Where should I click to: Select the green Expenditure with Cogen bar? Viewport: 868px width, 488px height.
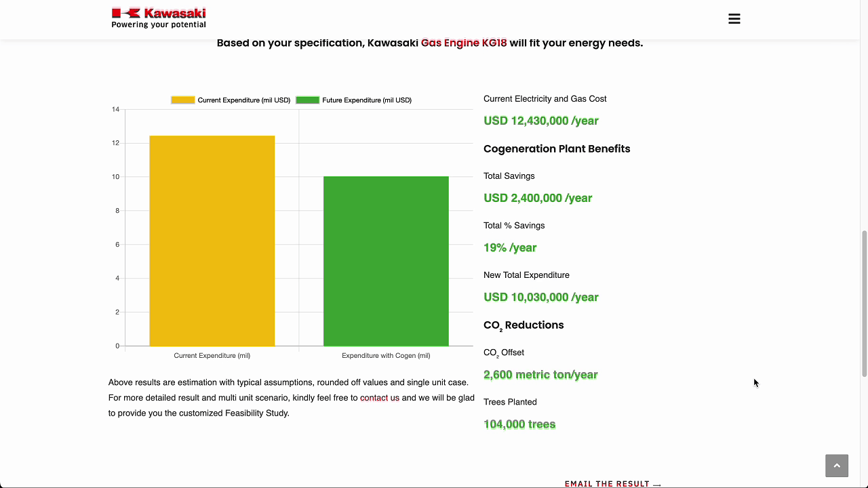pos(386,261)
